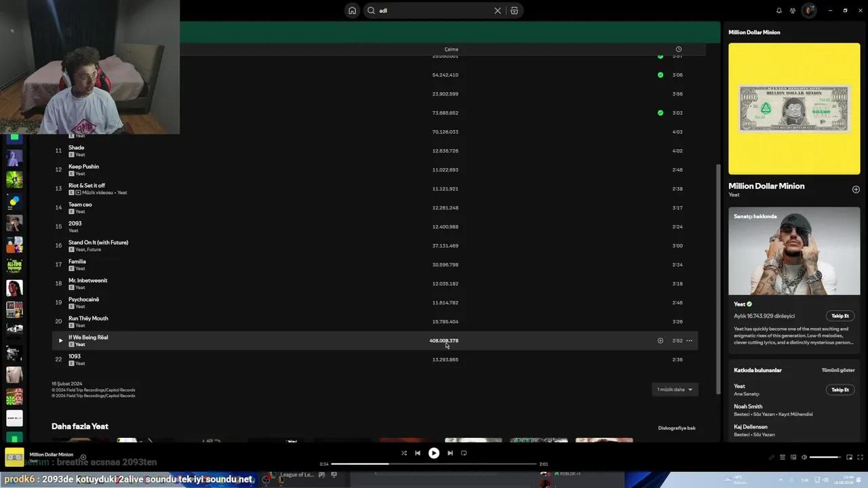
Task: Click the main play button in player bar
Action: (434, 453)
